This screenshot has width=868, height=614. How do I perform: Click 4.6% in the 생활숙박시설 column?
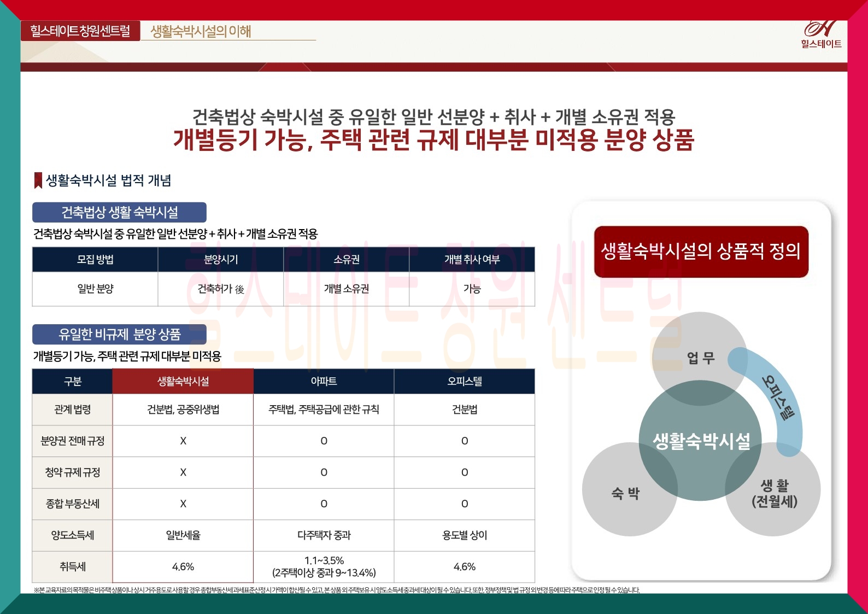(183, 566)
